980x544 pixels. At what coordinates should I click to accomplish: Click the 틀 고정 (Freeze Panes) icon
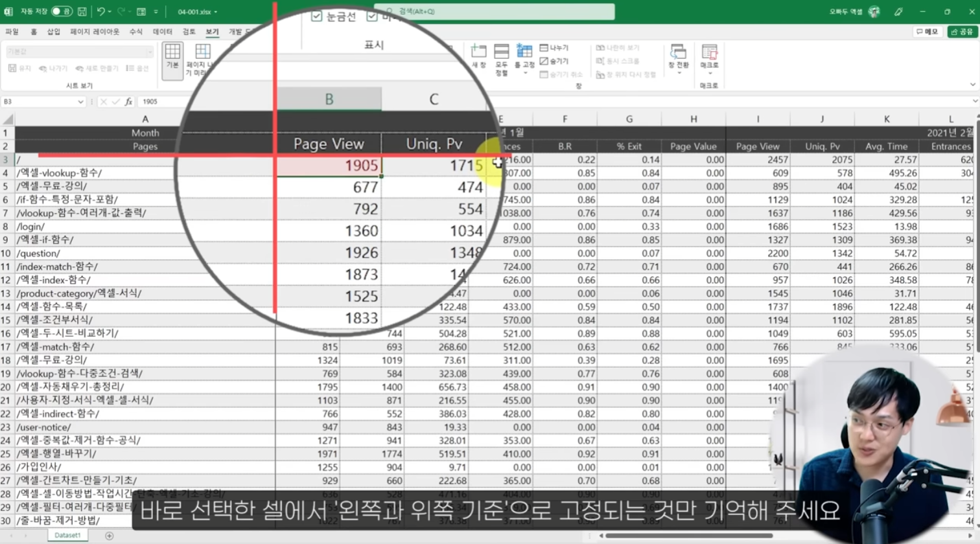tap(524, 51)
